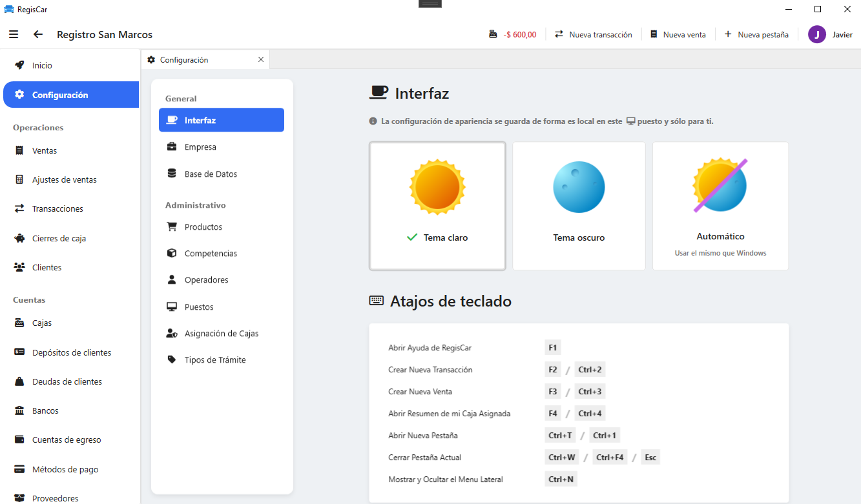Open the Ventas section from sidebar

pyautogui.click(x=45, y=150)
